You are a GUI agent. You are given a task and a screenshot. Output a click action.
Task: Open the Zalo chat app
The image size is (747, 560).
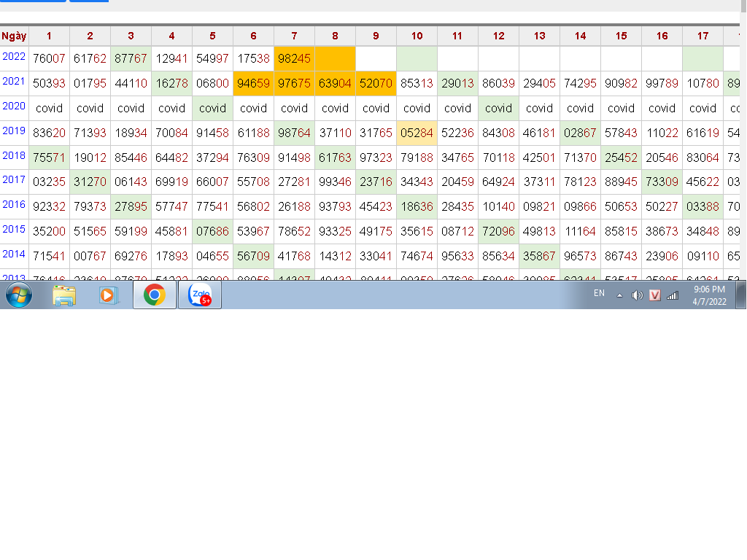(199, 295)
